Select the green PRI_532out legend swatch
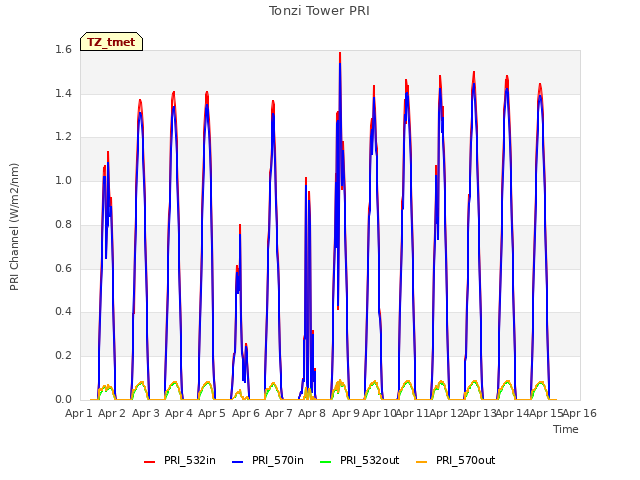Image resolution: width=640 pixels, height=480 pixels. [x=326, y=461]
